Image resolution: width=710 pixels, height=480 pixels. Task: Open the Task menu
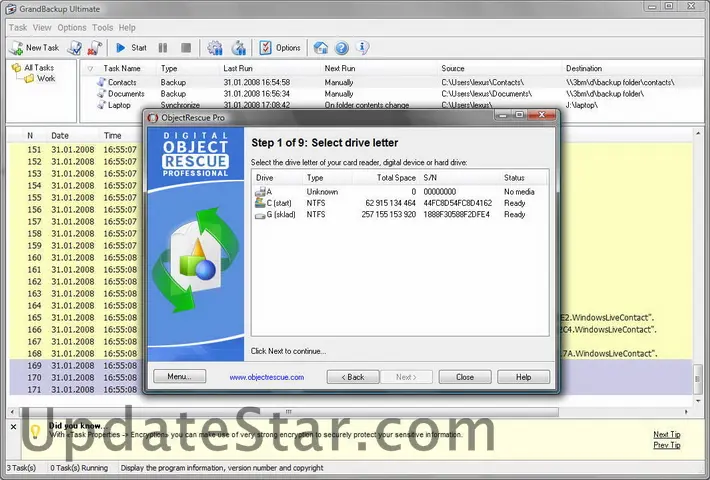point(18,28)
